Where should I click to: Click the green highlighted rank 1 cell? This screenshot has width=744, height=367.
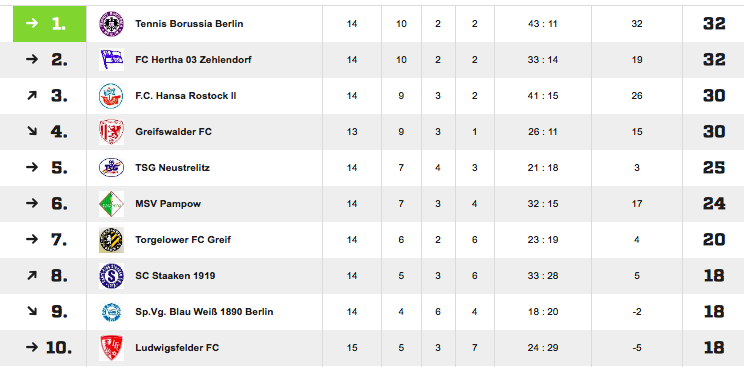[x=49, y=24]
